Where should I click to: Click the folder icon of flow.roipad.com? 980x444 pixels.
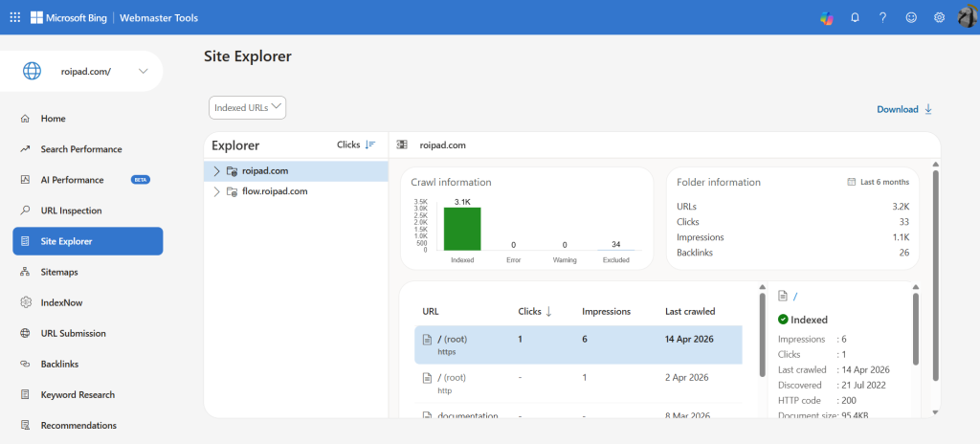pos(232,191)
